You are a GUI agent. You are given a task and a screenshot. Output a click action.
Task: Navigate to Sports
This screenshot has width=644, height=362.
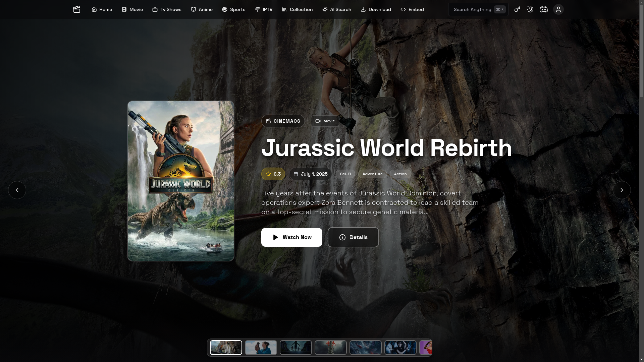tap(233, 9)
